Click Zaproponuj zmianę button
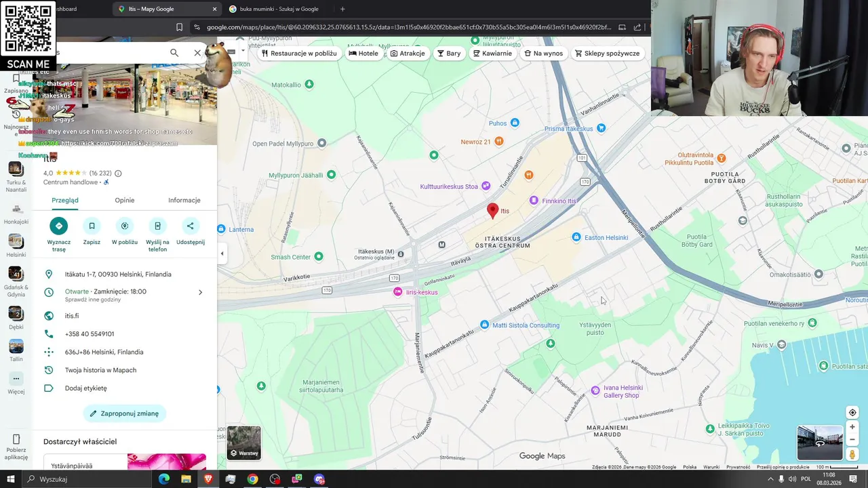 (x=124, y=413)
